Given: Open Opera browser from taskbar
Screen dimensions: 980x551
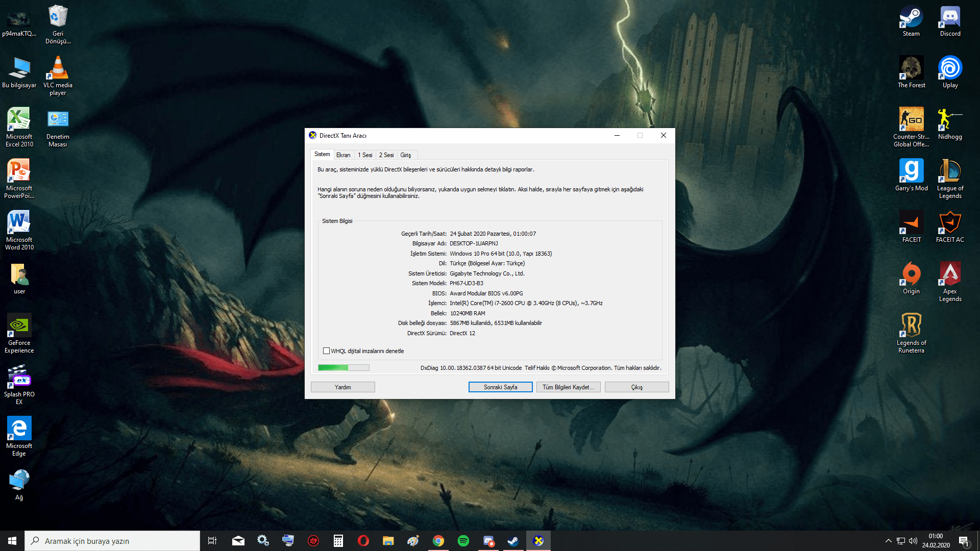Looking at the screenshot, I should point(363,541).
